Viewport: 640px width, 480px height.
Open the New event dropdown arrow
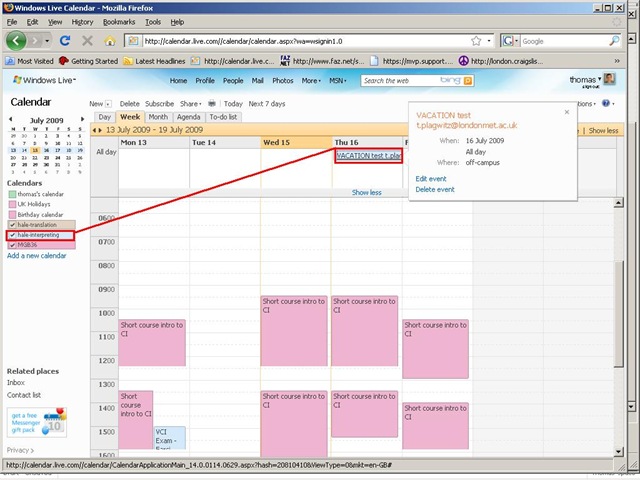pyautogui.click(x=109, y=103)
